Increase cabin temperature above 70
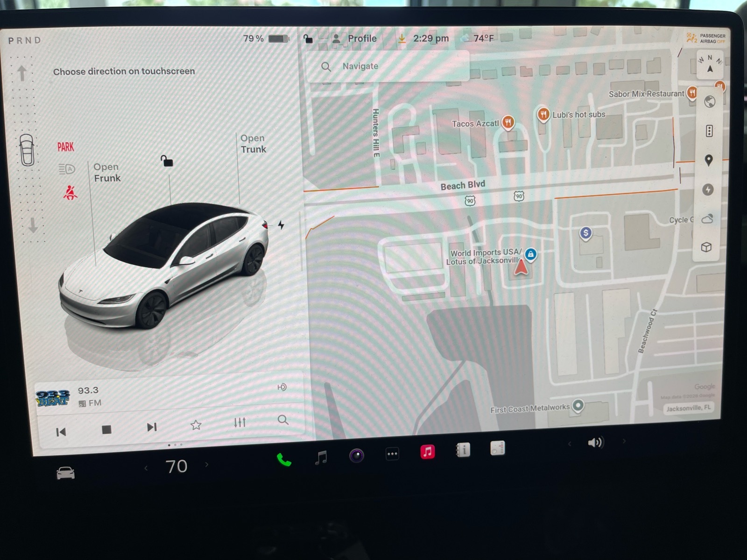This screenshot has width=747, height=560. [207, 464]
